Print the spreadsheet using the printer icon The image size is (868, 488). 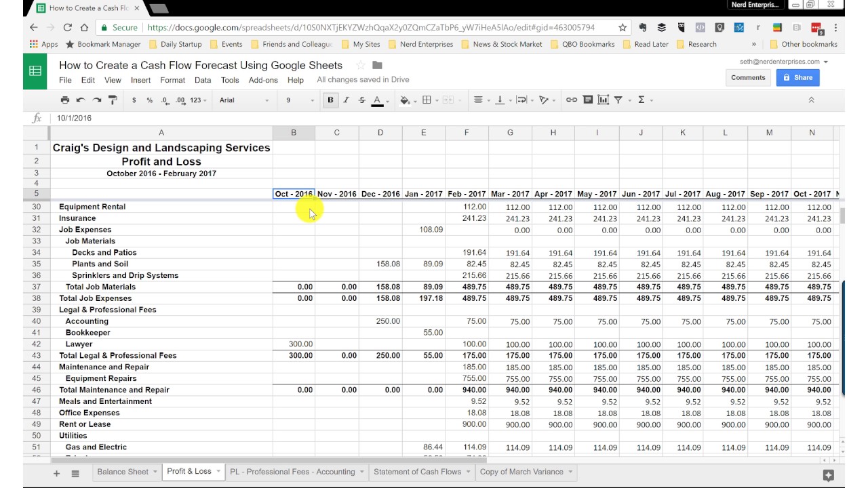[65, 100]
